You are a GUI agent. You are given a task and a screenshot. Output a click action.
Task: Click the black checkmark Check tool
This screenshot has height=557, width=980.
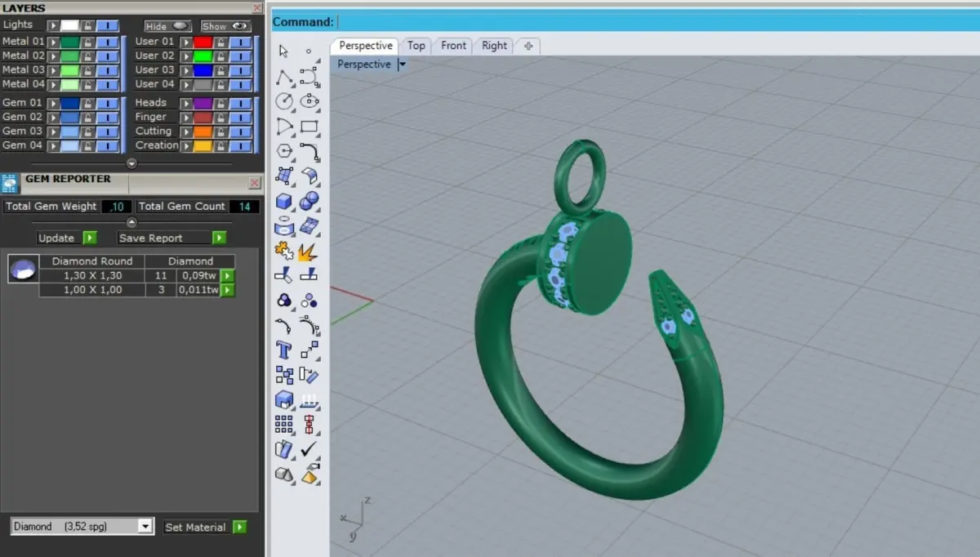click(309, 450)
